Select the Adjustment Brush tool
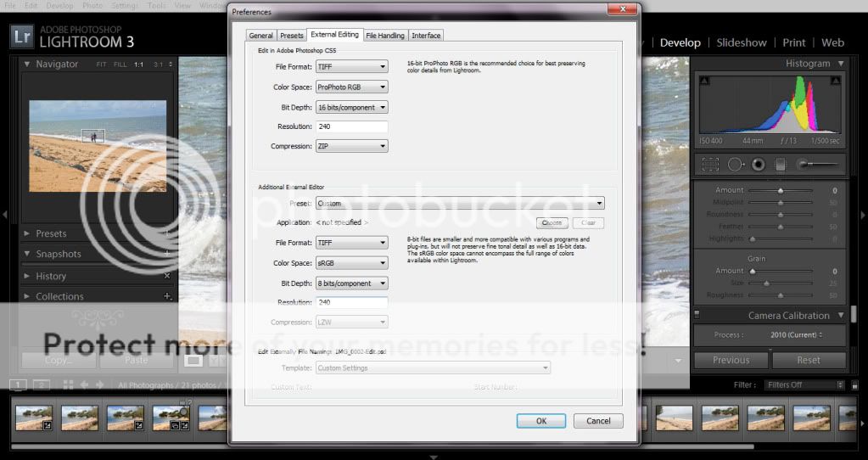 [817, 165]
